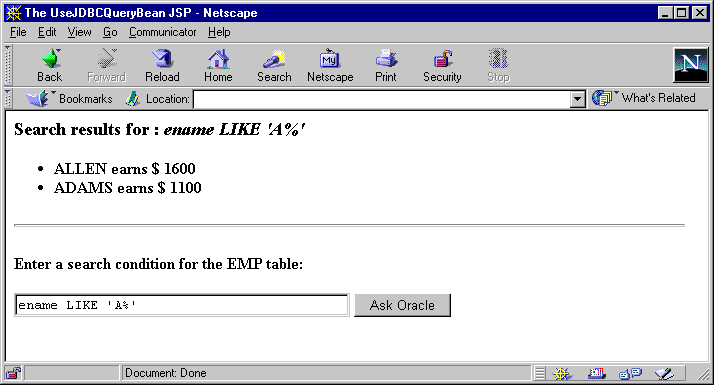This screenshot has width=714, height=385.
Task: Click the ADAMS earns $ 1100 result
Action: coord(128,188)
